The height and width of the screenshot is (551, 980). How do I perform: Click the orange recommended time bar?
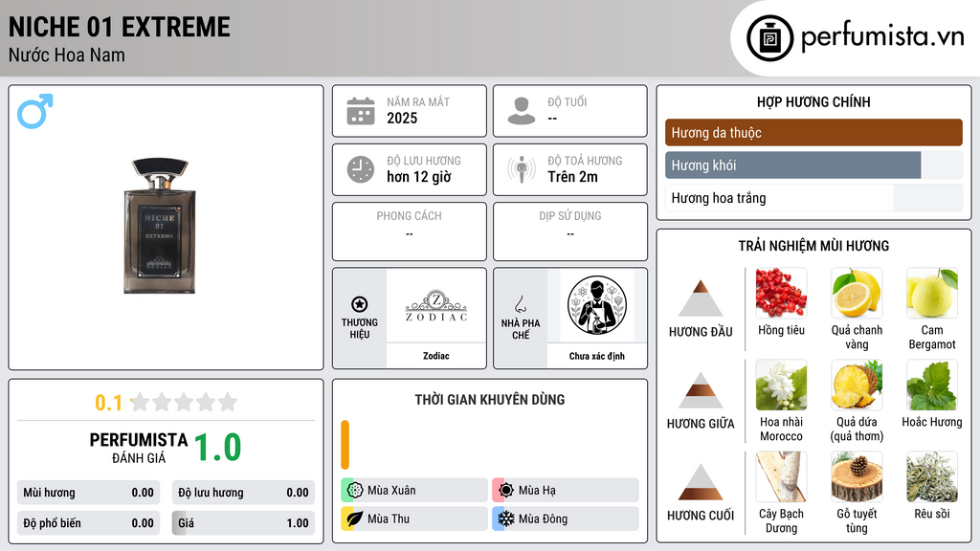pyautogui.click(x=345, y=445)
